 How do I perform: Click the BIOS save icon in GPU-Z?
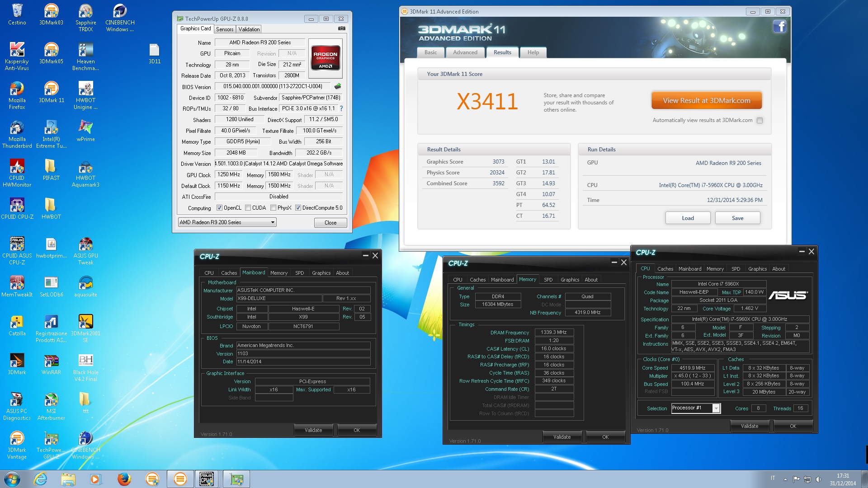tap(337, 86)
